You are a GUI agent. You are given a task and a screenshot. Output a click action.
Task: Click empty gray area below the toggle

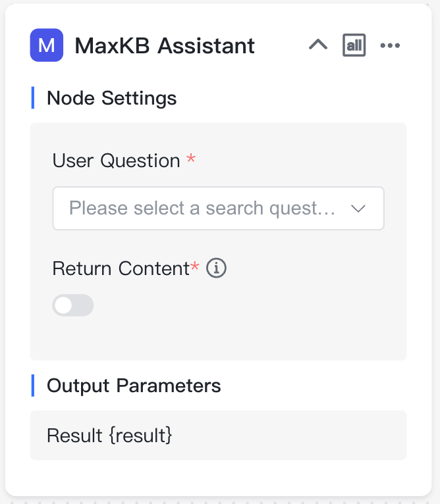(218, 339)
